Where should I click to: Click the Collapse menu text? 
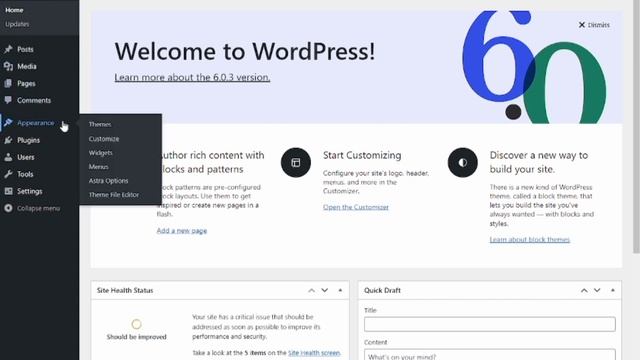[x=38, y=208]
